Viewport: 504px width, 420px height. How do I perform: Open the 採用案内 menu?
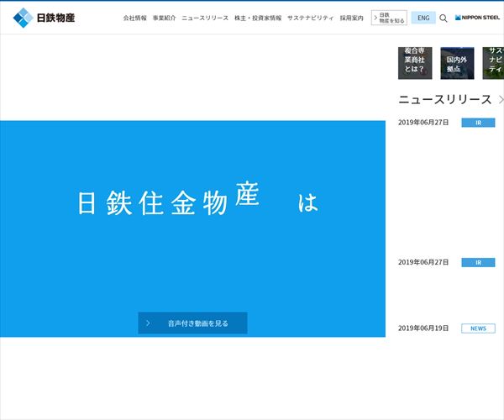point(352,18)
